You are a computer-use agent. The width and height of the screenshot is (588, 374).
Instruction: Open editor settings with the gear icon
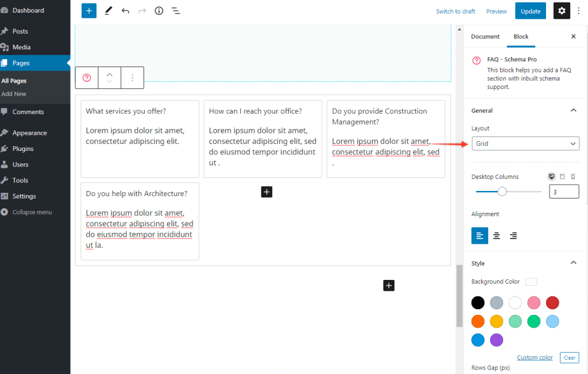point(562,10)
